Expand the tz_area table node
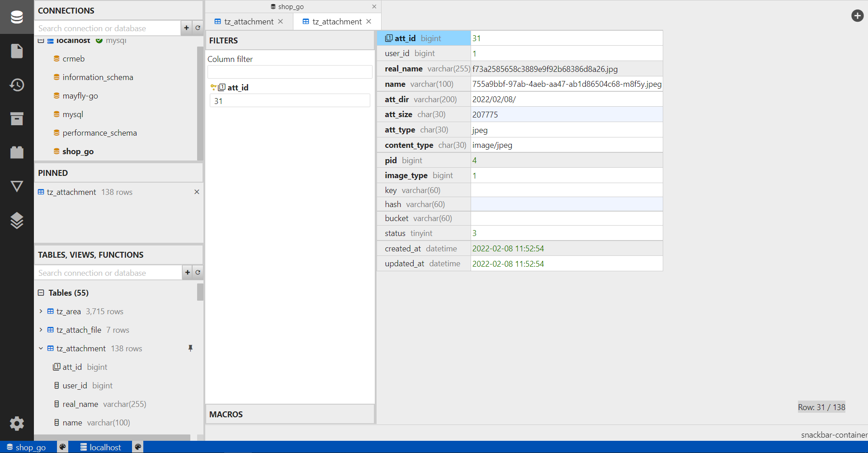 [x=41, y=311]
